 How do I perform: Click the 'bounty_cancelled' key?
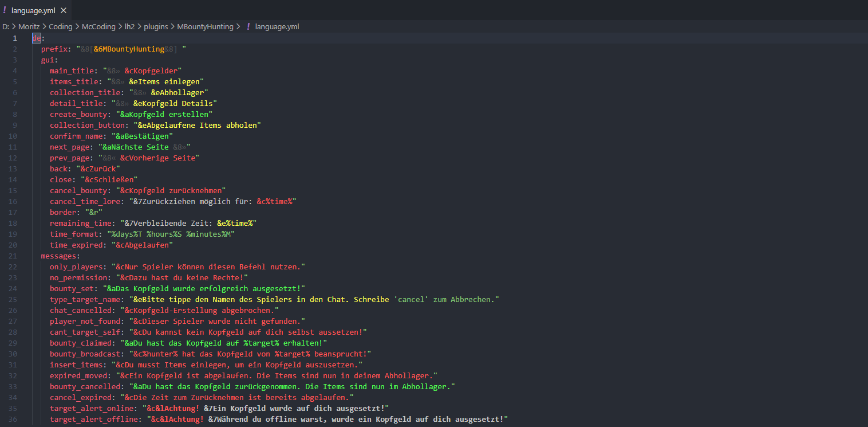[x=85, y=387]
